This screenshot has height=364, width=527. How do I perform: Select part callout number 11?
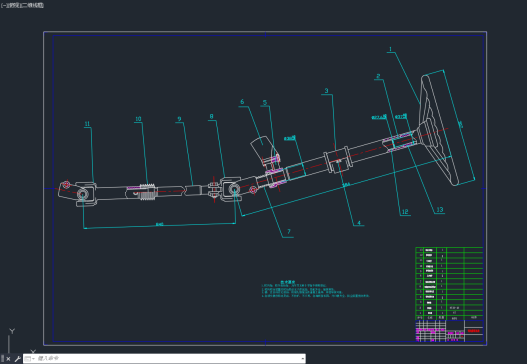pyautogui.click(x=87, y=124)
